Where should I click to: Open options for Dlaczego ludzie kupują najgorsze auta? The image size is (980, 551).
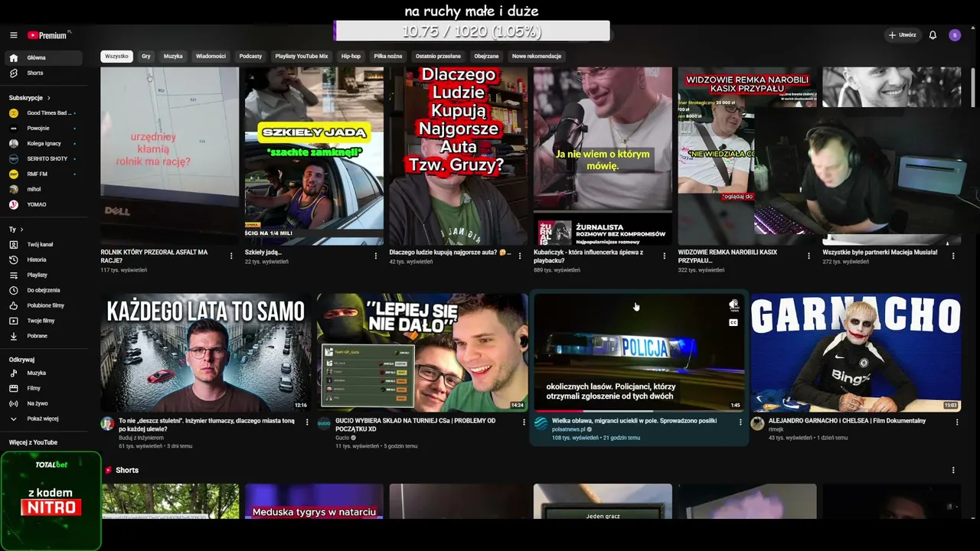[520, 256]
